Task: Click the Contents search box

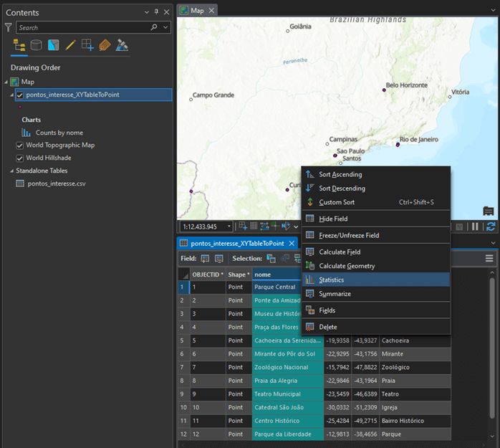Action: pyautogui.click(x=82, y=27)
